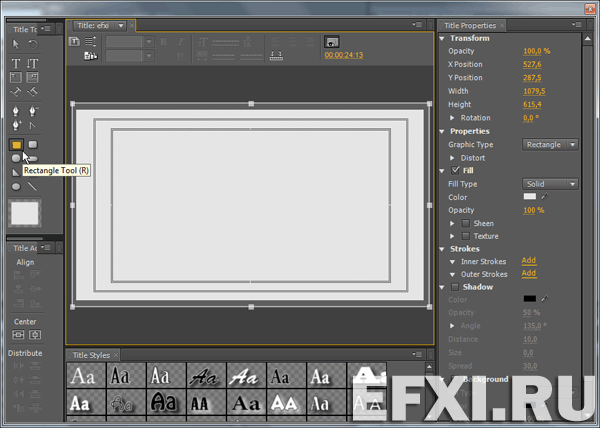Add an Outer Stroke
Image resolution: width=600 pixels, height=428 pixels.
tap(528, 273)
